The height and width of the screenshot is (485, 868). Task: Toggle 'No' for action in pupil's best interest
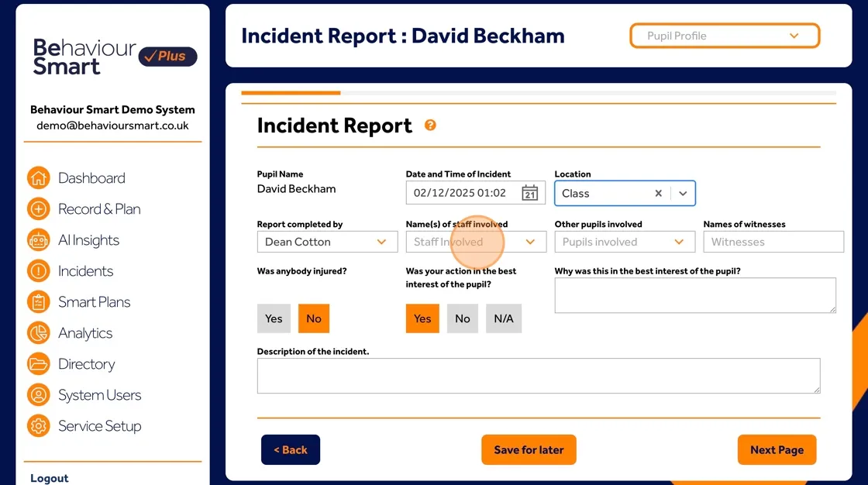(462, 318)
